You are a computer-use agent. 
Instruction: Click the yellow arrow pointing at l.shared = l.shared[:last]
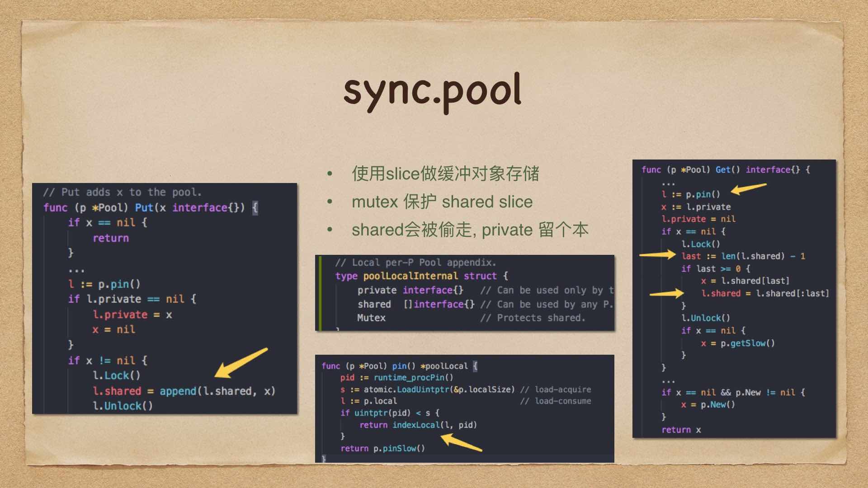(x=666, y=294)
